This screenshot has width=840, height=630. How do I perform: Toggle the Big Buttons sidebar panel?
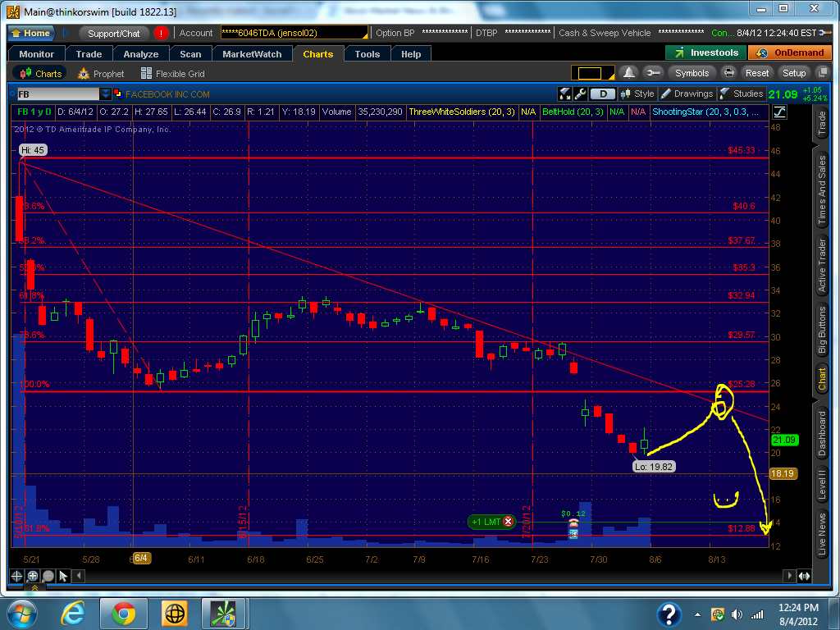click(822, 330)
